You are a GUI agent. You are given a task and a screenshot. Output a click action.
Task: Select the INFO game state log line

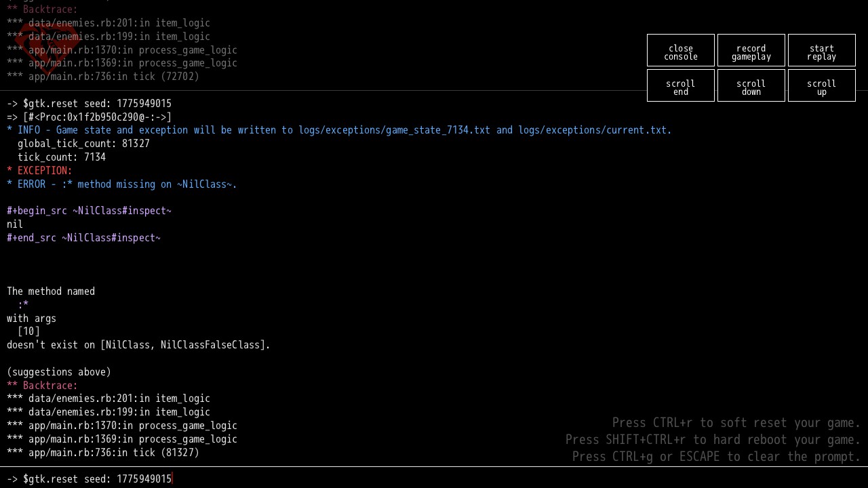tap(339, 130)
